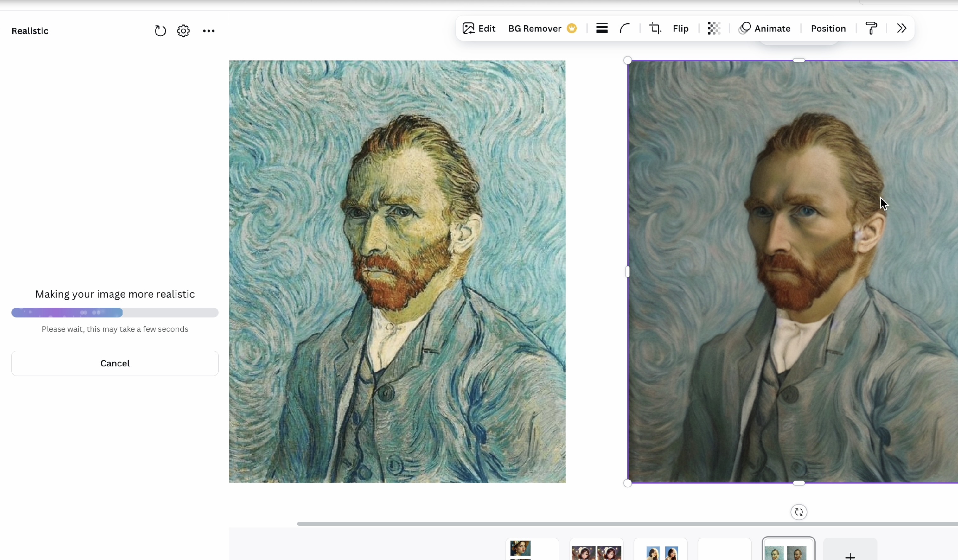Screen dimensions: 958x560
Task: Open the Position menu
Action: click(828, 29)
